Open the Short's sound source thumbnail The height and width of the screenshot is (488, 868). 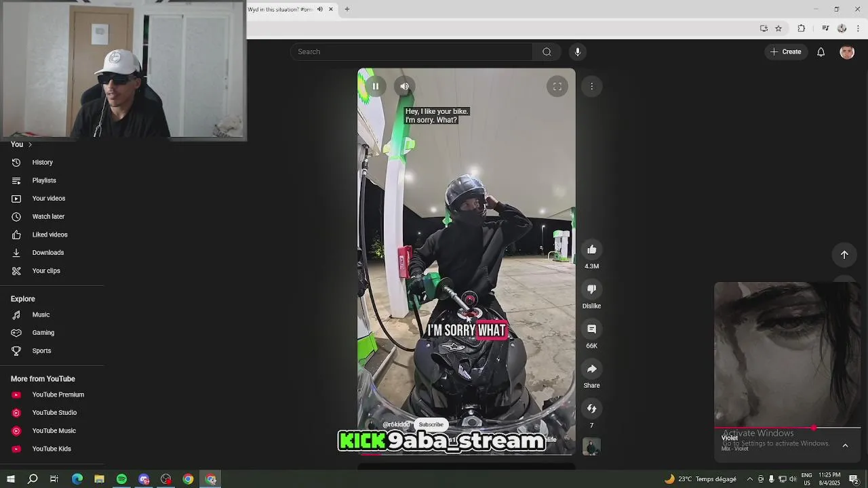[x=591, y=447]
